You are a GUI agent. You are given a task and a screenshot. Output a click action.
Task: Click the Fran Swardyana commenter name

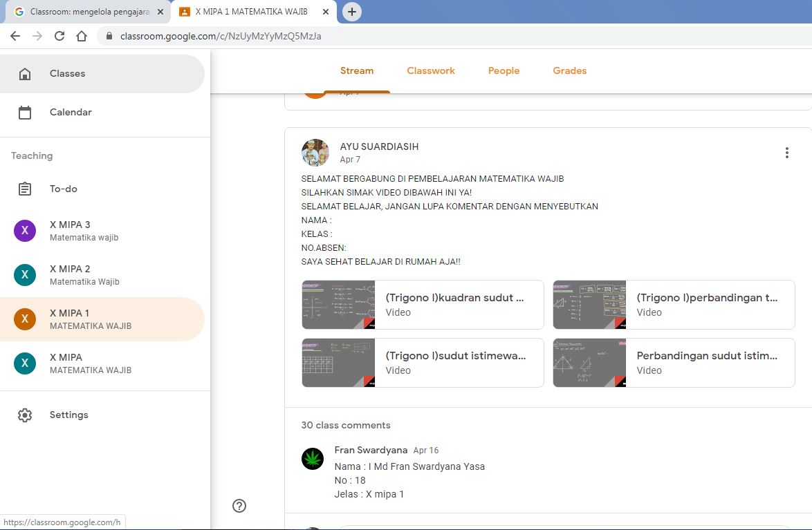(x=371, y=451)
